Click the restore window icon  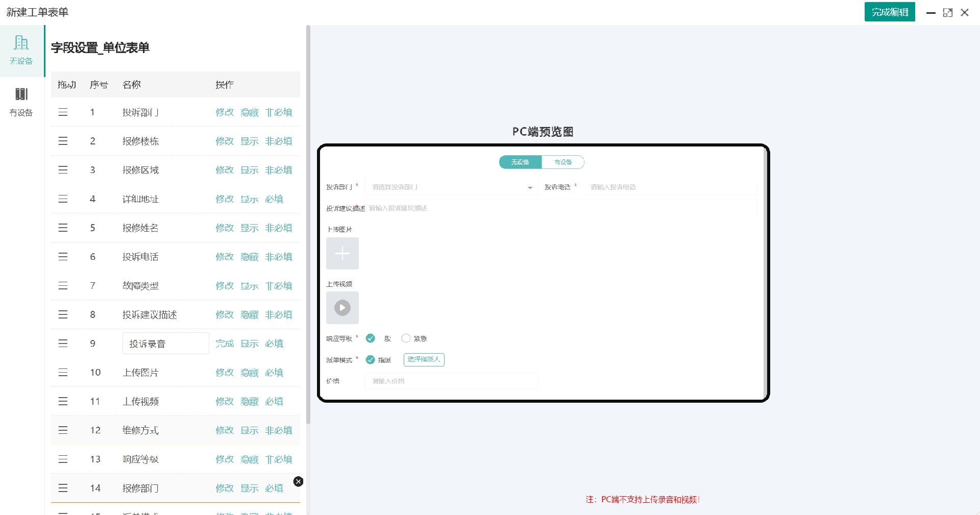[948, 12]
